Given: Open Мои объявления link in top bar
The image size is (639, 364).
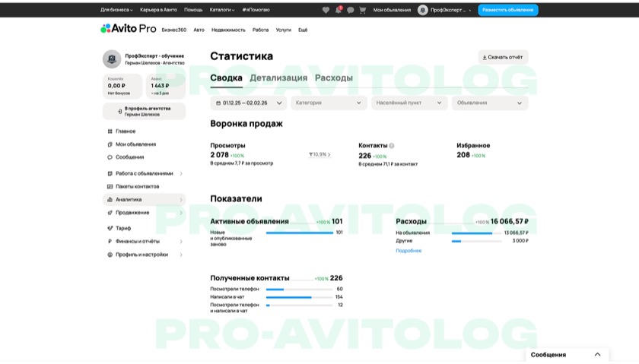Looking at the screenshot, I should (x=392, y=10).
